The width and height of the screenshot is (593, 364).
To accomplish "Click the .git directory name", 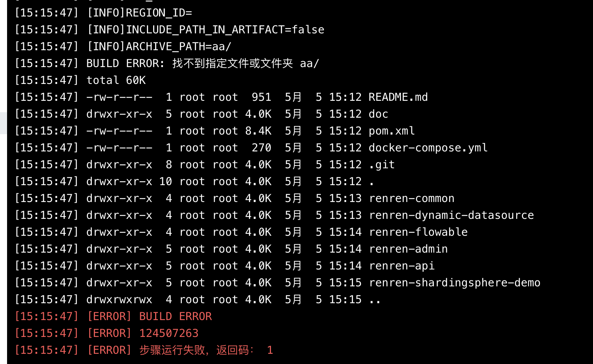I will [x=382, y=164].
